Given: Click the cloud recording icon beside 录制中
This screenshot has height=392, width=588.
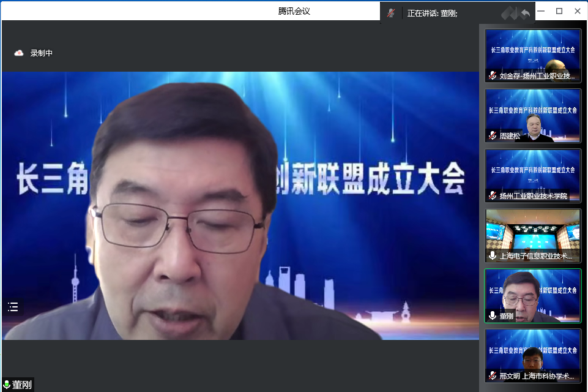Looking at the screenshot, I should pos(19,53).
